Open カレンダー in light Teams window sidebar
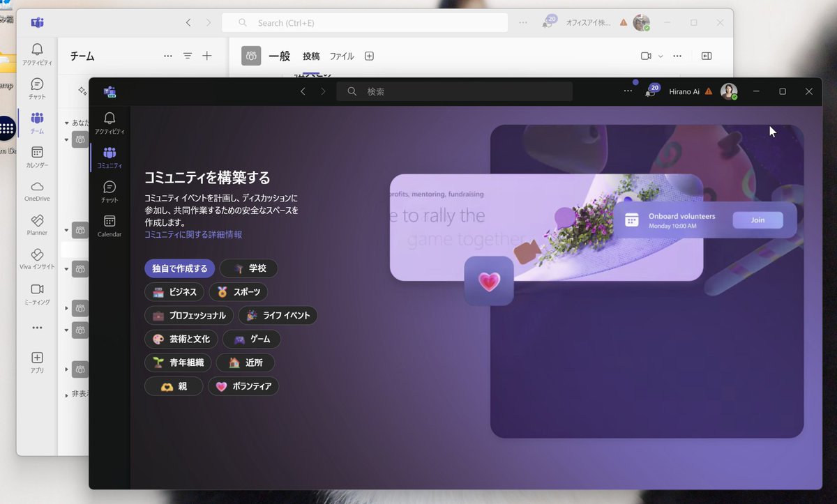 tap(37, 156)
